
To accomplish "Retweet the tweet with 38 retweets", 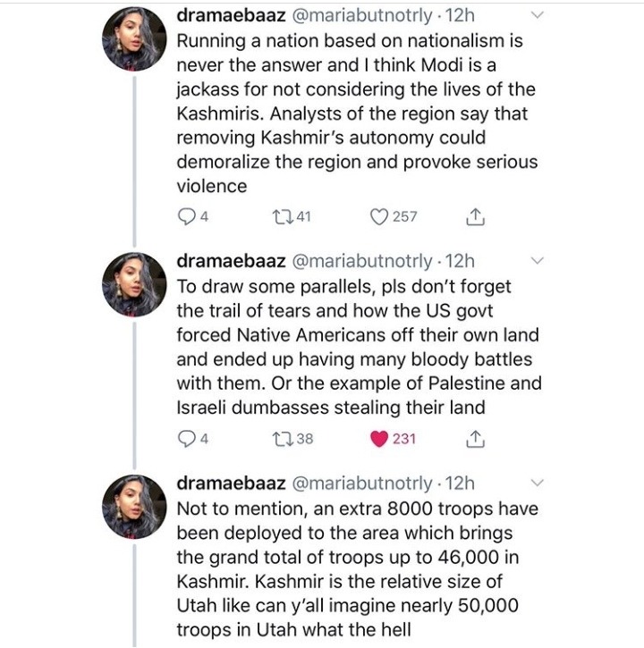I will coord(281,439).
